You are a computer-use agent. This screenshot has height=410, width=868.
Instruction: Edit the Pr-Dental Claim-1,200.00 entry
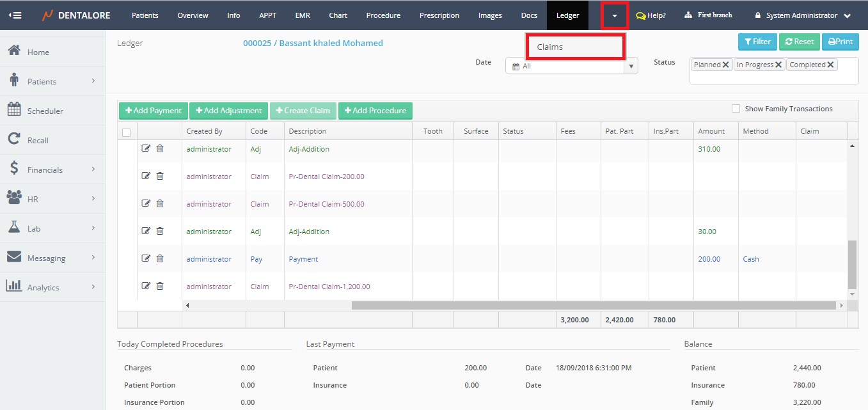click(146, 287)
